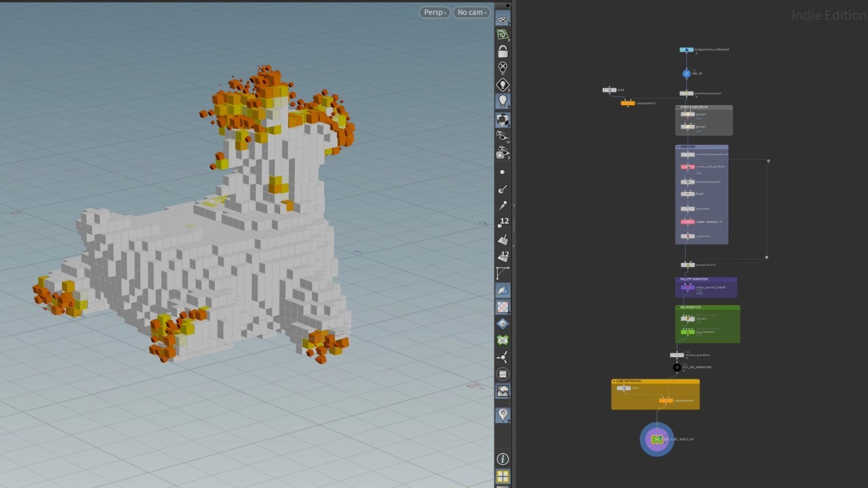Image resolution: width=868 pixels, height=488 pixels.
Task: Select the blue OBJ_IN null node
Action: (x=686, y=73)
